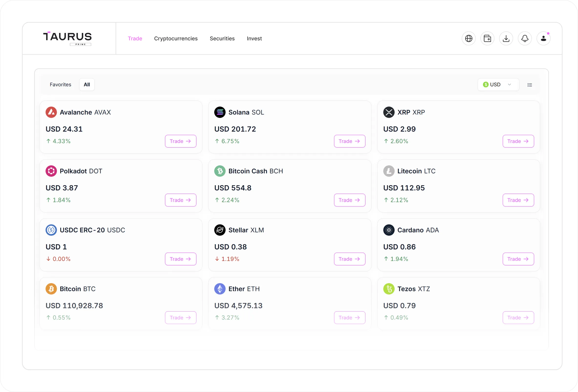This screenshot has width=578, height=392.
Task: Open the Invest menu item
Action: pos(254,39)
